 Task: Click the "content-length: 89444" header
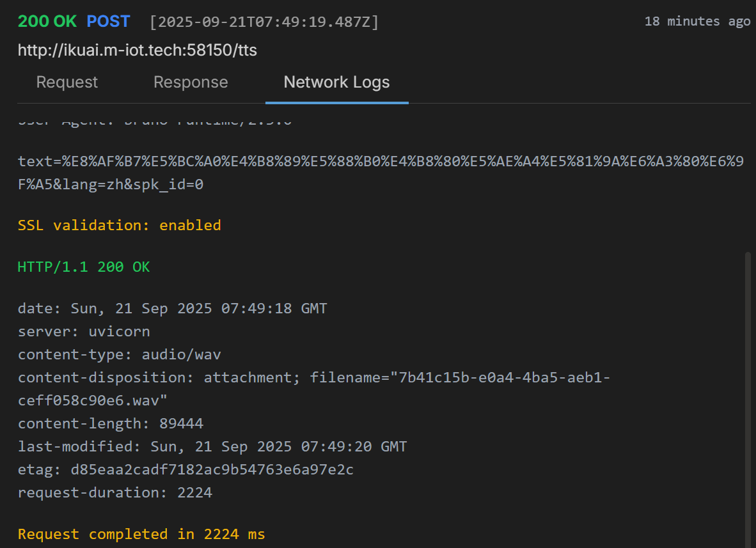click(111, 423)
